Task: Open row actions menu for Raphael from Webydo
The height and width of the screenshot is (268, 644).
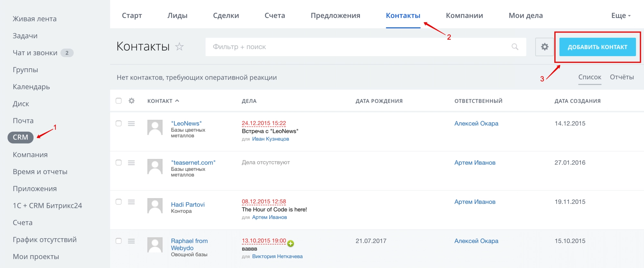Action: click(x=131, y=241)
